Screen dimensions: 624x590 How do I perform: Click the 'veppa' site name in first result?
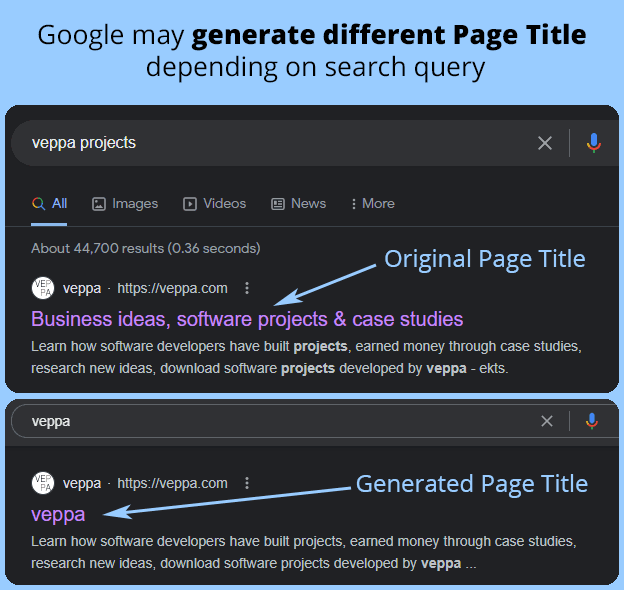click(x=82, y=288)
